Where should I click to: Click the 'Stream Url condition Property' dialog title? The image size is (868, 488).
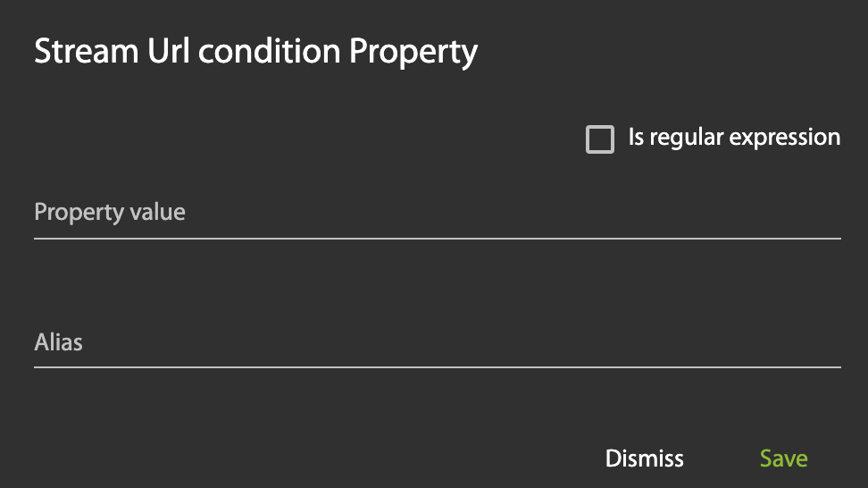click(255, 51)
